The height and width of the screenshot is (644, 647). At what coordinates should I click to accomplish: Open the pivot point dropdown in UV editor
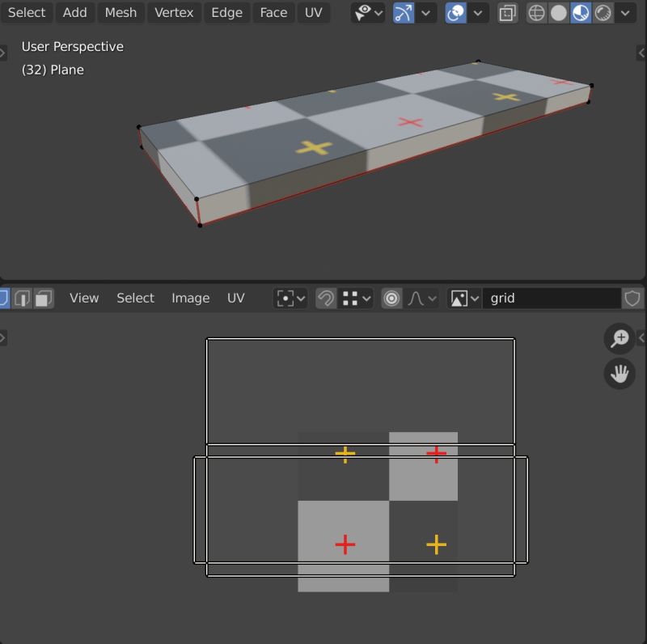tap(300, 298)
